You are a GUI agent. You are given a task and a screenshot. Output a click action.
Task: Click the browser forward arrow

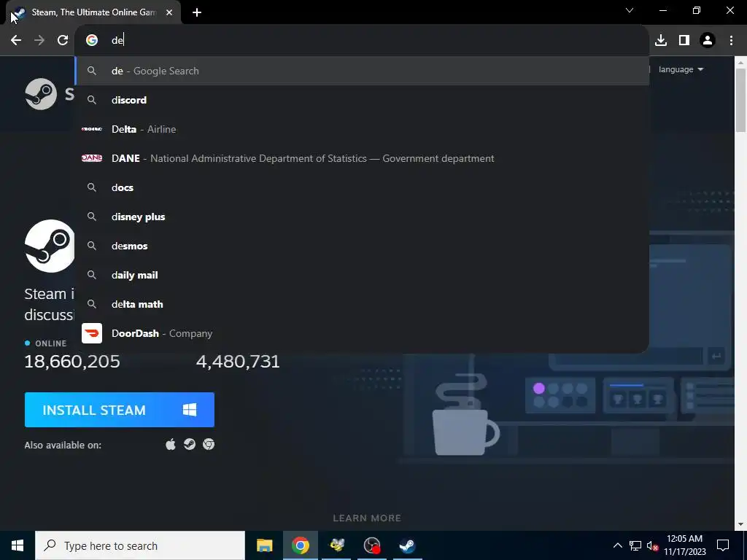39,41
